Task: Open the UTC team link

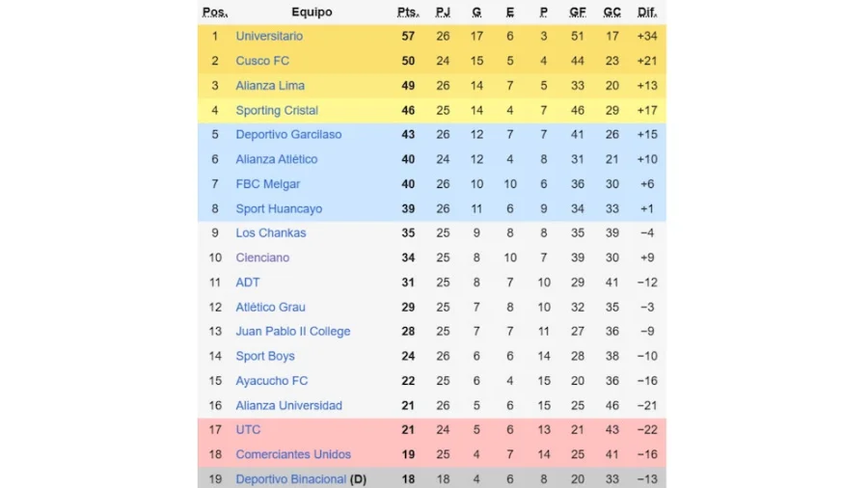Action: (x=248, y=430)
